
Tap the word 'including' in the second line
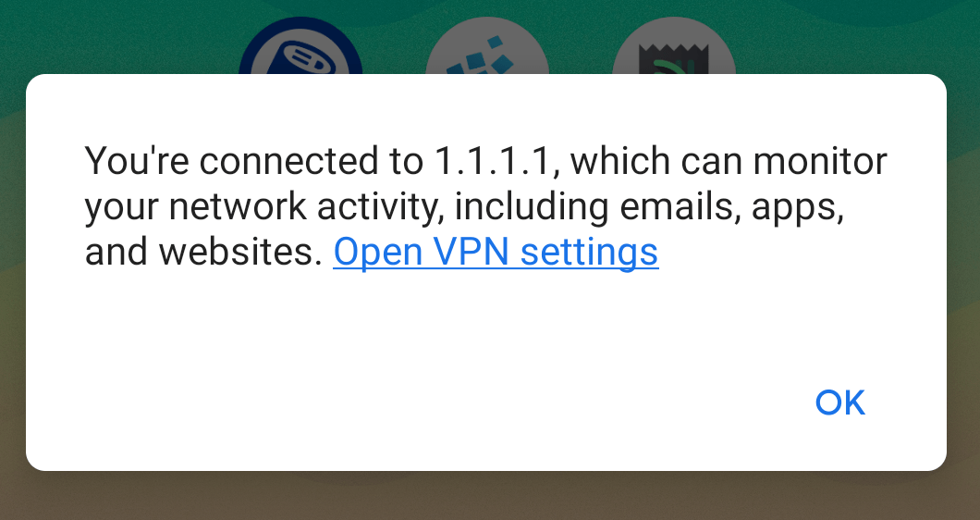[x=532, y=208]
